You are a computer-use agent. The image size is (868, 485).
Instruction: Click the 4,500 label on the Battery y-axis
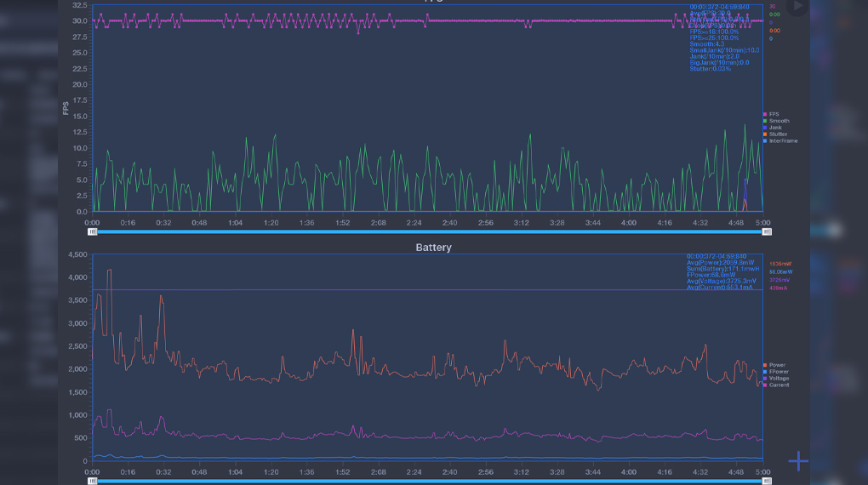(77, 254)
